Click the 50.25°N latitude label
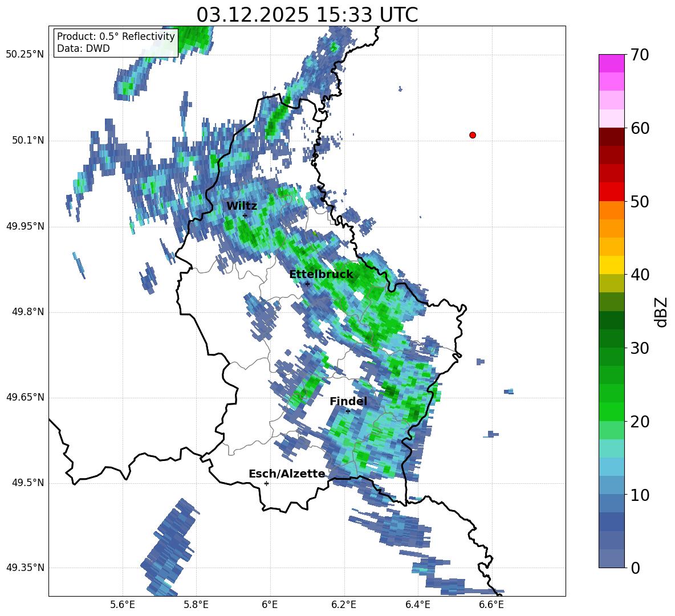The width and height of the screenshot is (675, 616). [25, 55]
